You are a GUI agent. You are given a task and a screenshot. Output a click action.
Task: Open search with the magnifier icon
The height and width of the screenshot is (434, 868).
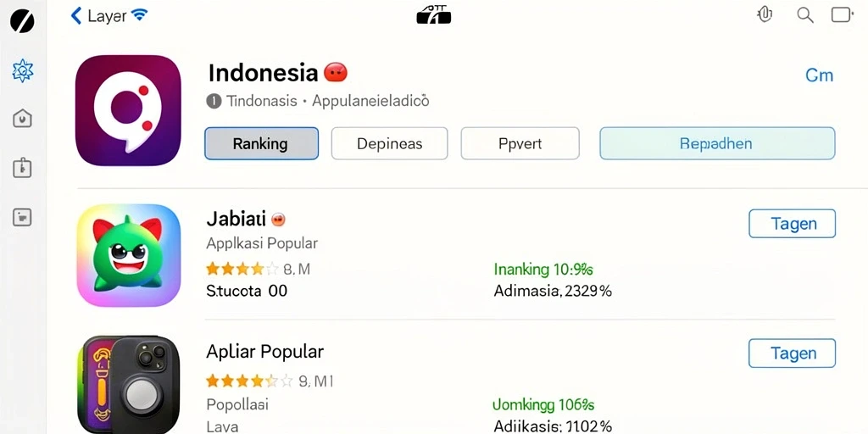[805, 15]
